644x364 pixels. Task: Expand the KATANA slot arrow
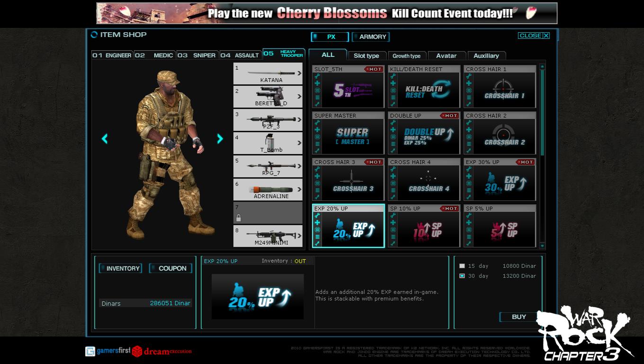tap(299, 73)
